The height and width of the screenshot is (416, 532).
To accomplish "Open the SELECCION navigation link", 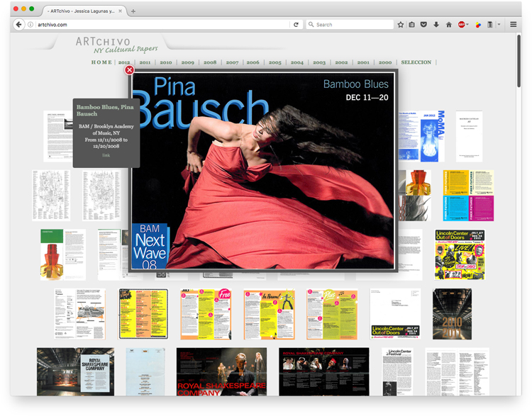I will (x=416, y=62).
